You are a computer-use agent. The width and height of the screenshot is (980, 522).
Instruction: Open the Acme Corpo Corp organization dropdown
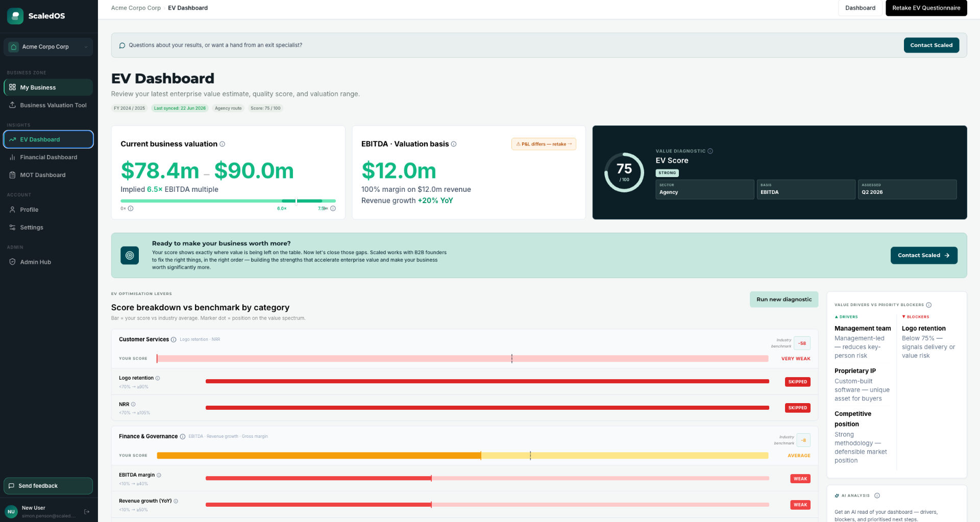click(x=48, y=47)
